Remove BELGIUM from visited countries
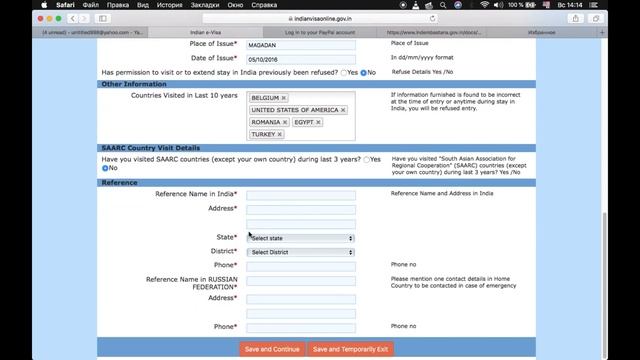The image size is (640, 360). pos(284,98)
